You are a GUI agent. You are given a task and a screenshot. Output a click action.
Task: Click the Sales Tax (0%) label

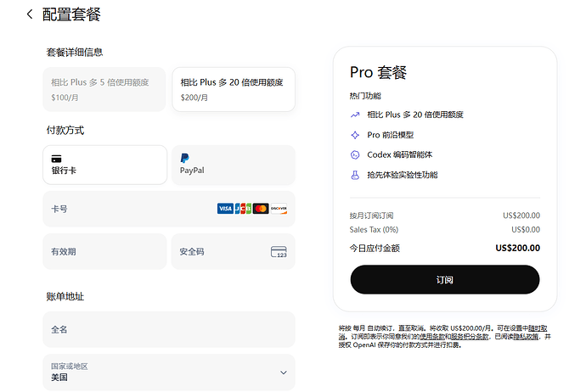(x=374, y=230)
